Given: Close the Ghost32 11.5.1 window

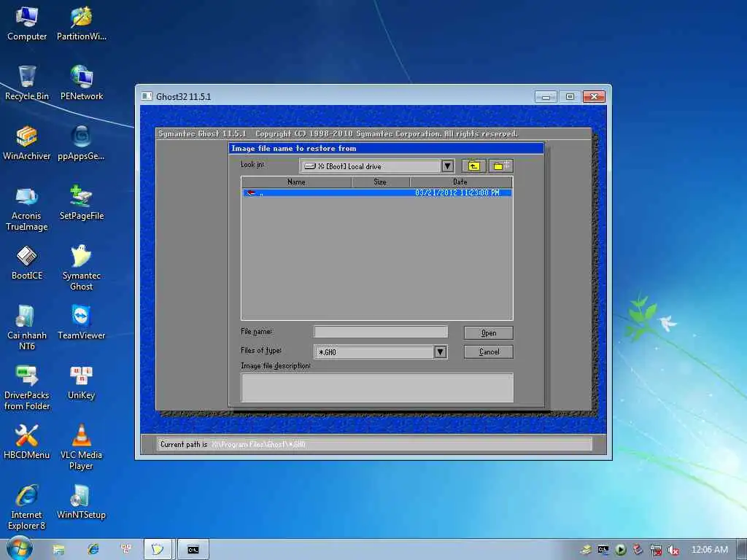Looking at the screenshot, I should click(x=594, y=97).
